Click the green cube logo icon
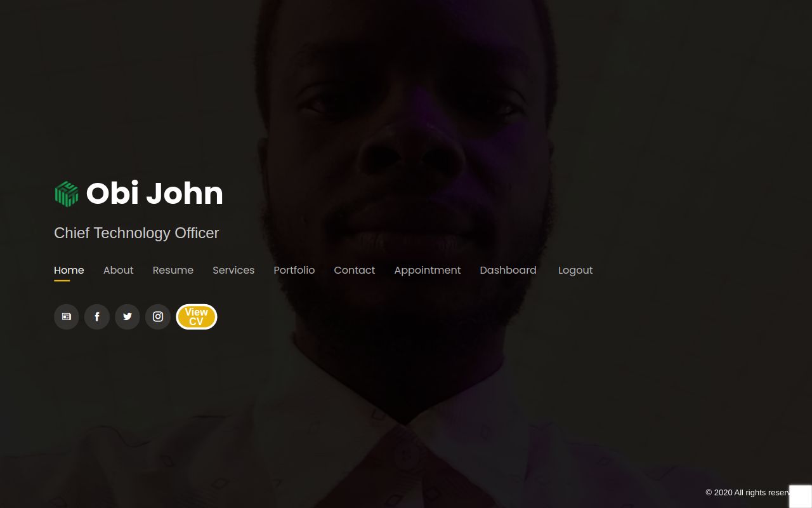Image resolution: width=812 pixels, height=508 pixels. (x=67, y=194)
